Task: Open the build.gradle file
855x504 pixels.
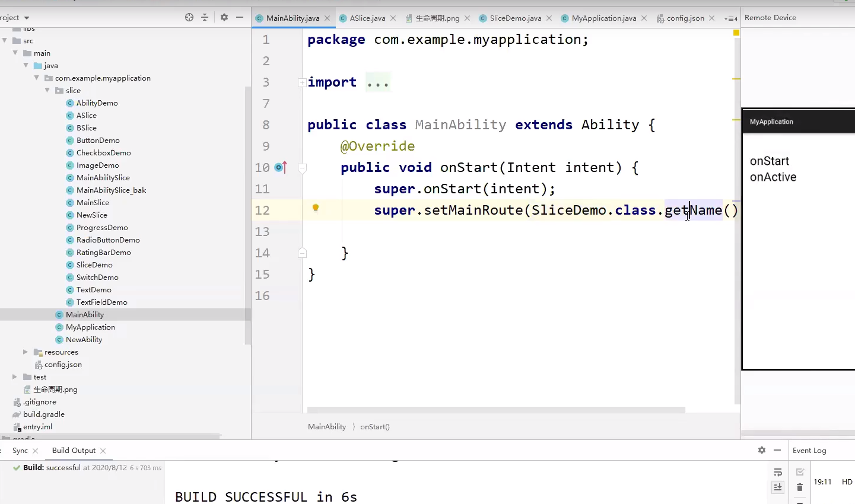Action: [x=43, y=414]
